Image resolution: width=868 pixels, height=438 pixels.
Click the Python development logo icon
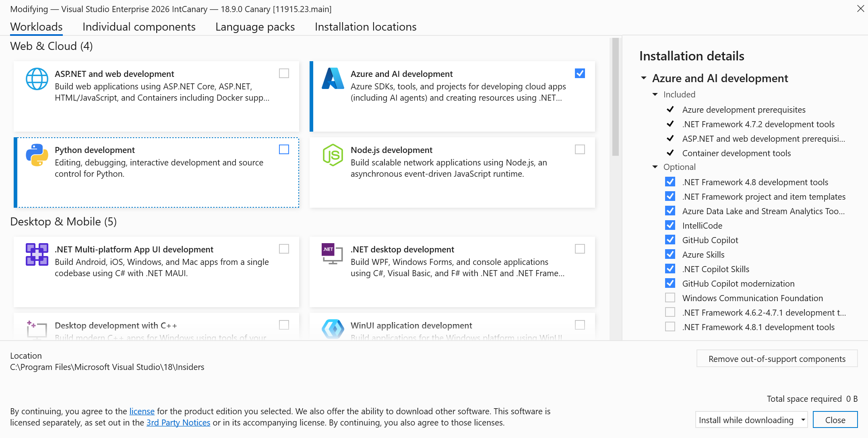tap(37, 155)
